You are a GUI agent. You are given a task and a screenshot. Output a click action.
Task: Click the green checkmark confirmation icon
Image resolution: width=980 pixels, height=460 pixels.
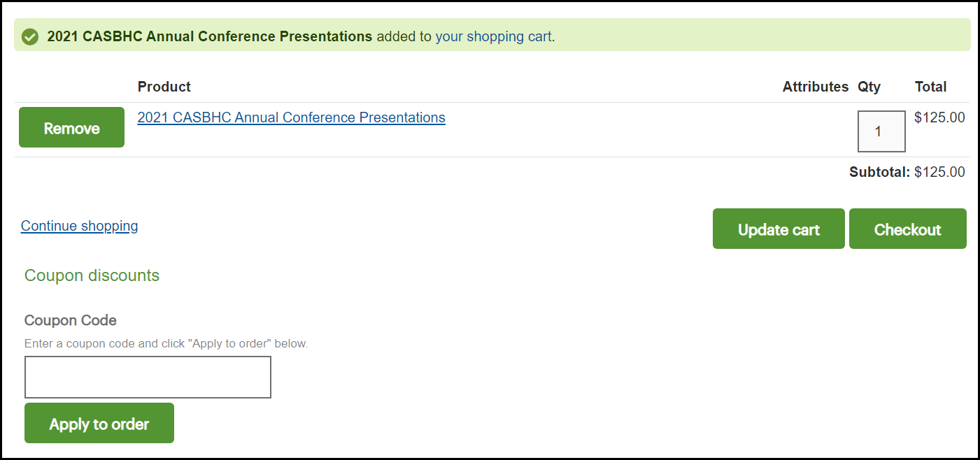tap(29, 35)
